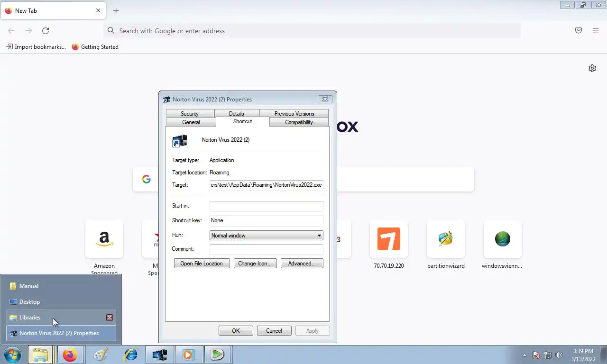Click the green play-arrow taskbar icon

pos(218,355)
